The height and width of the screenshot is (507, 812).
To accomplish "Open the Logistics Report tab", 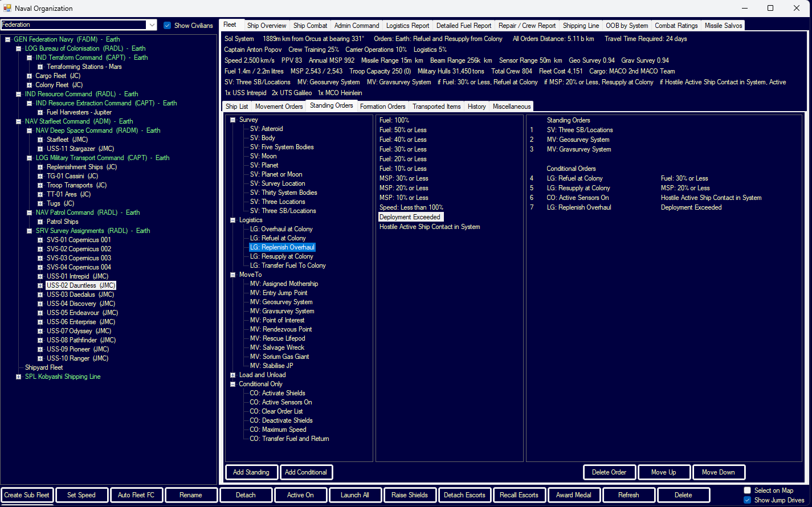I will click(x=408, y=26).
